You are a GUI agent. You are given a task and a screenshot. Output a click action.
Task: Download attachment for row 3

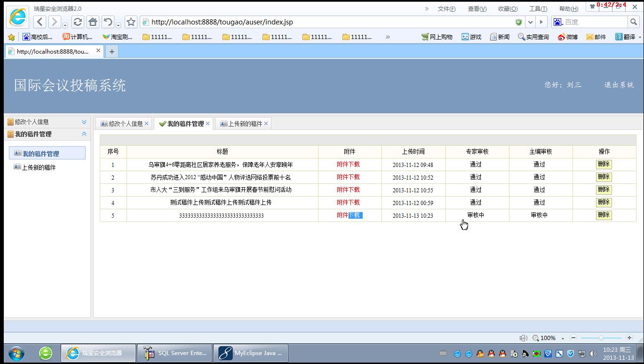coord(348,190)
